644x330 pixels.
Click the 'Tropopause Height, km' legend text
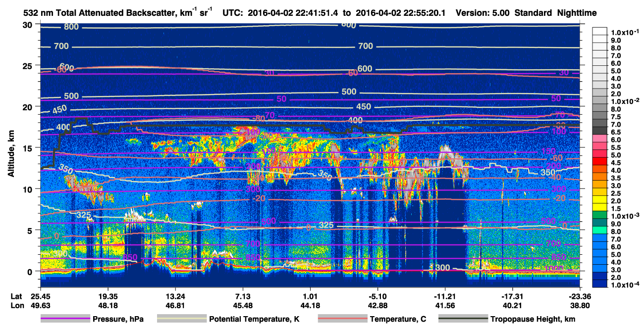tap(533, 319)
